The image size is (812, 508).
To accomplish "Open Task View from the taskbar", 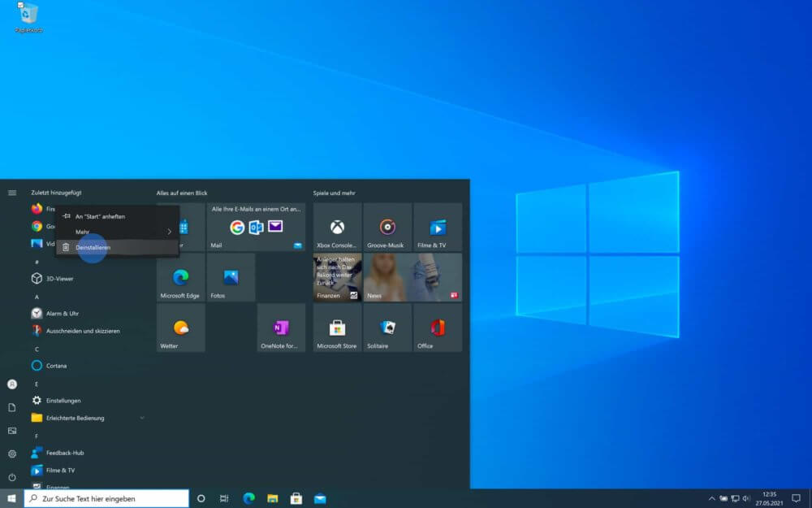I will pos(224,499).
